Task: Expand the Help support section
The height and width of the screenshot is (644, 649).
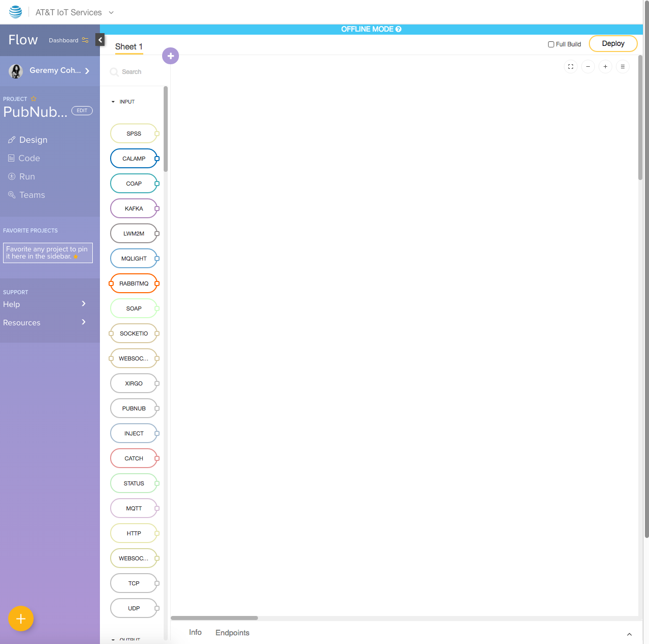Action: click(x=84, y=304)
